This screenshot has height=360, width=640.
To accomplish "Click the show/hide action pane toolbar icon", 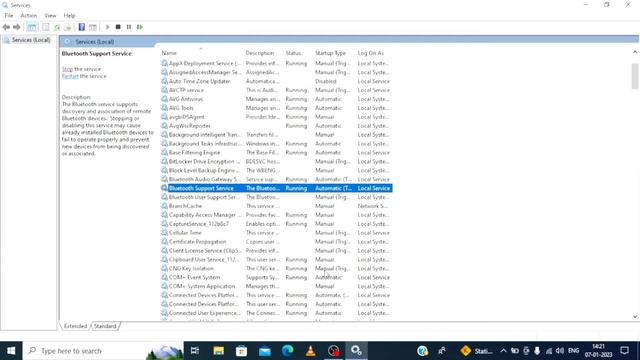I will point(93,27).
